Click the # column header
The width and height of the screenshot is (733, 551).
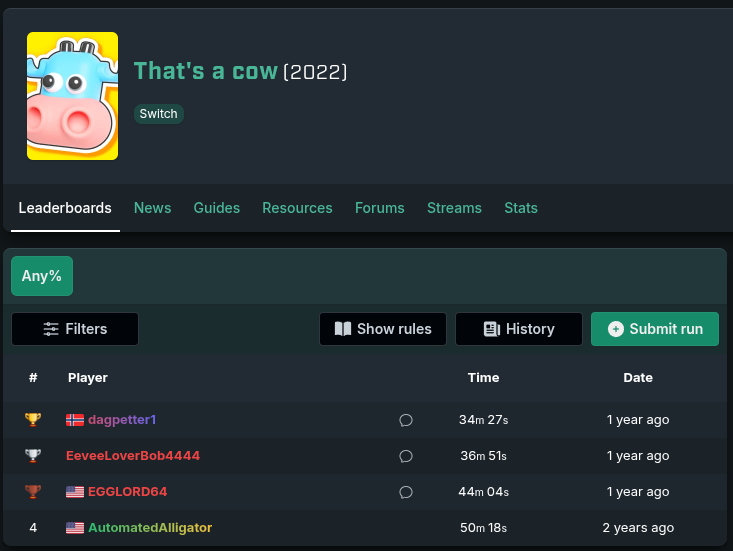(x=33, y=378)
